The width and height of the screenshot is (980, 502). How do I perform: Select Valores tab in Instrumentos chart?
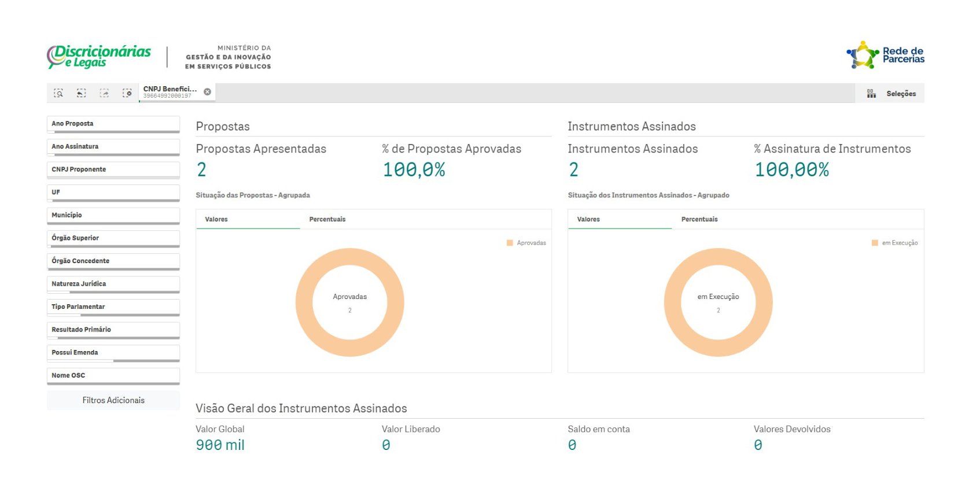(x=588, y=219)
